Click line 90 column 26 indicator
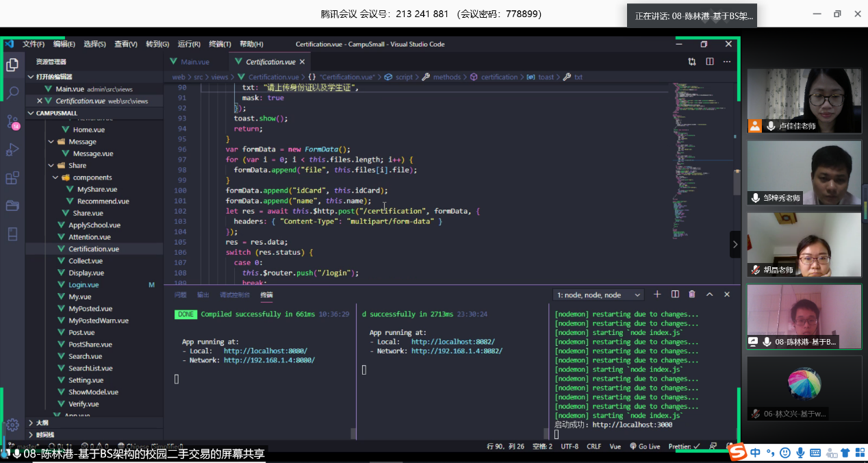The width and height of the screenshot is (868, 463). click(505, 446)
